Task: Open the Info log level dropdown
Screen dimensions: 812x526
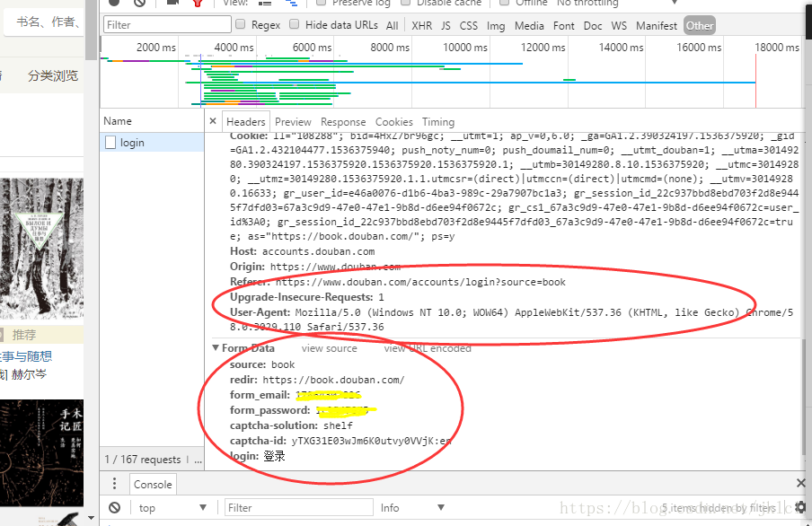Action: pyautogui.click(x=411, y=508)
